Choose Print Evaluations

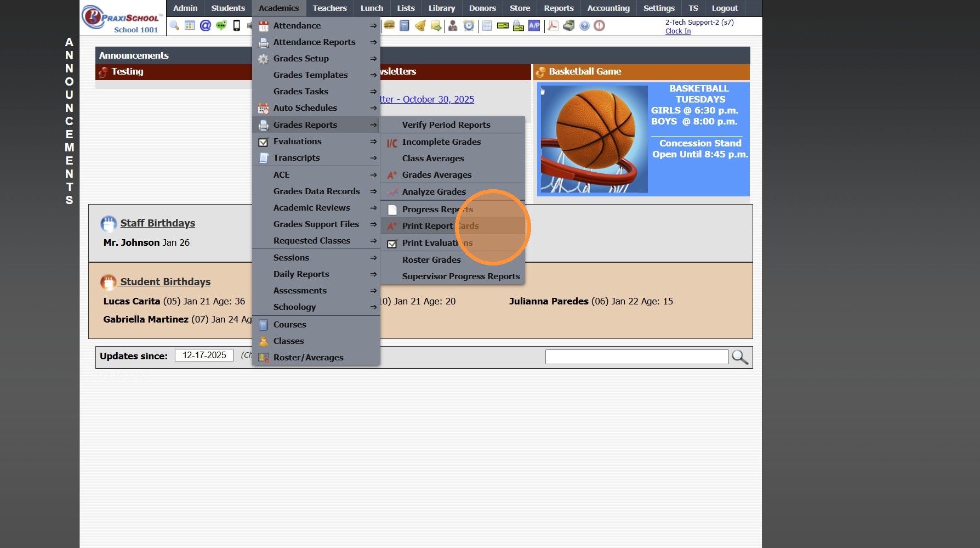453,243
